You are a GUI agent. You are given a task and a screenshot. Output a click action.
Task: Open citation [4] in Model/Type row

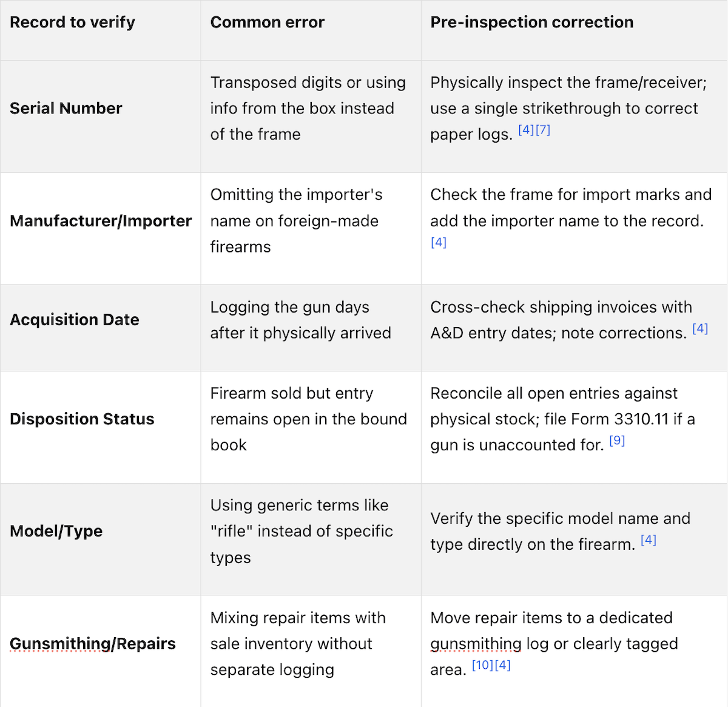coord(649,540)
